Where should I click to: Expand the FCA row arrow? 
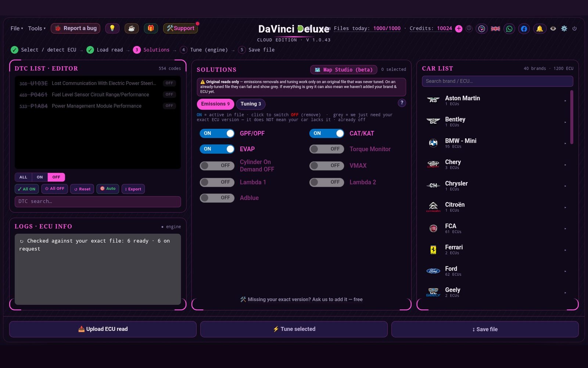[x=565, y=229]
